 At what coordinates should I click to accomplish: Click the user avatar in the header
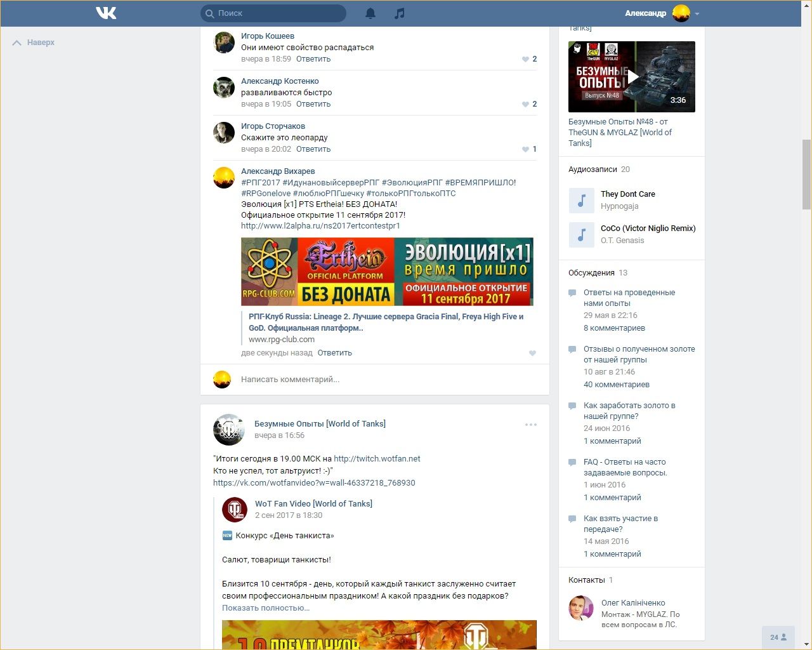coord(681,13)
